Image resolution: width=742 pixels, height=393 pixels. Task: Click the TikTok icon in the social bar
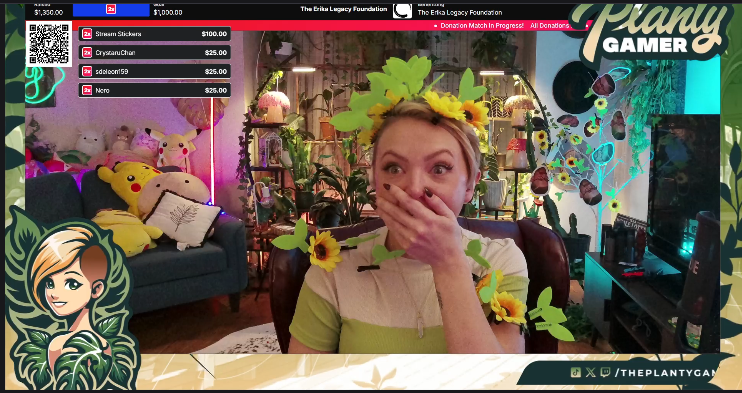[575, 372]
